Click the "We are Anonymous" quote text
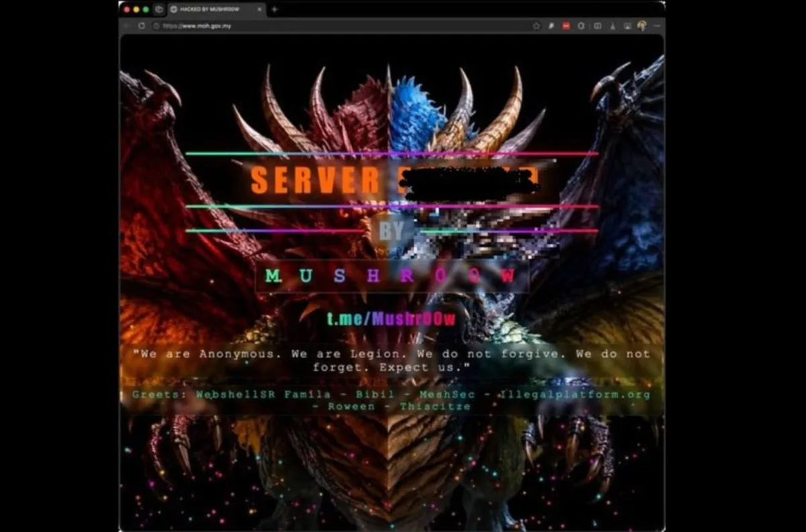This screenshot has width=806, height=532. 392,361
